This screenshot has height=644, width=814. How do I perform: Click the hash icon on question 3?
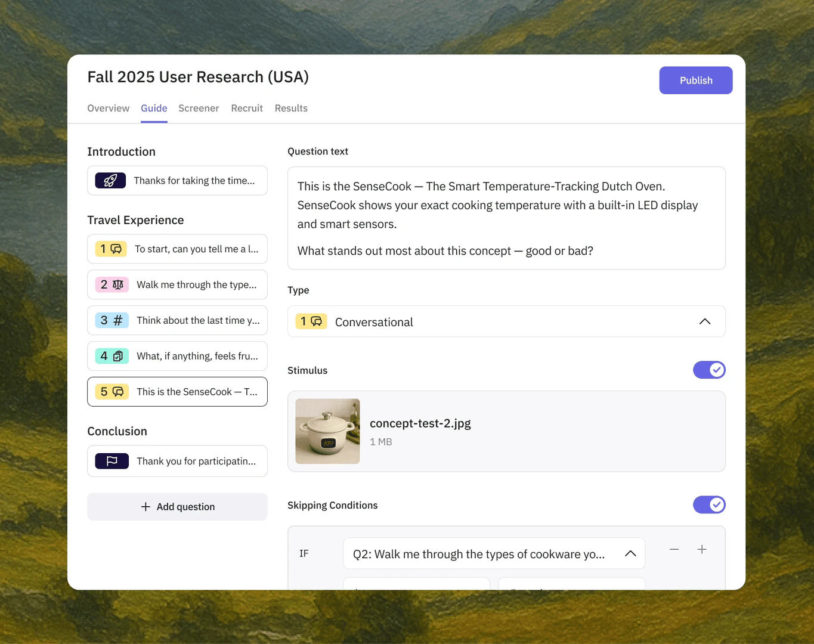pos(117,320)
